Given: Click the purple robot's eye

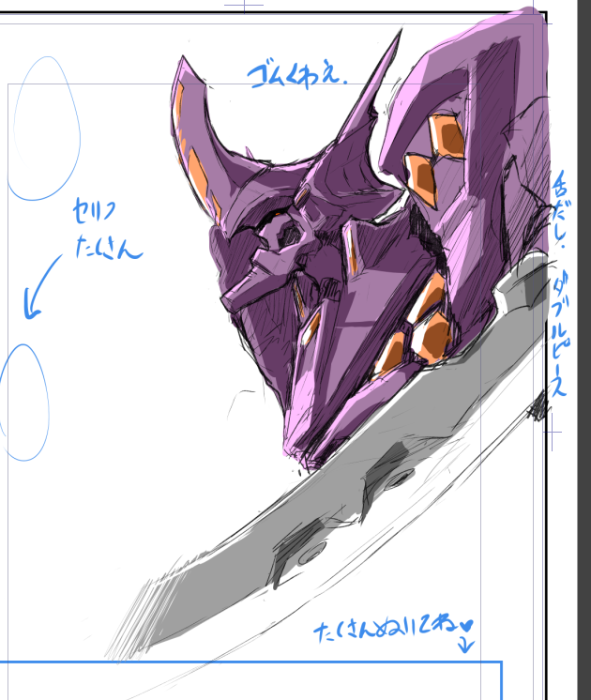Looking at the screenshot, I should [289, 233].
